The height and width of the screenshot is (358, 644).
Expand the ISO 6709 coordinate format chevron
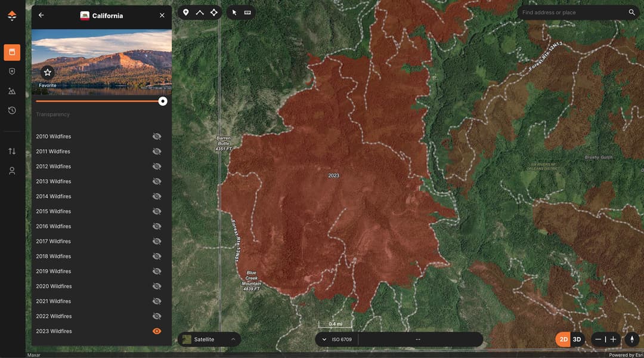324,340
